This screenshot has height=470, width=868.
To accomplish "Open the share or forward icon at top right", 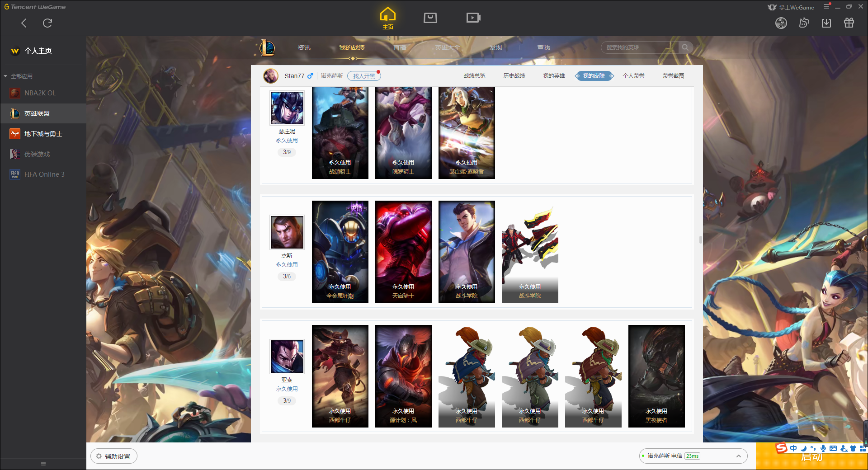I will (x=804, y=23).
